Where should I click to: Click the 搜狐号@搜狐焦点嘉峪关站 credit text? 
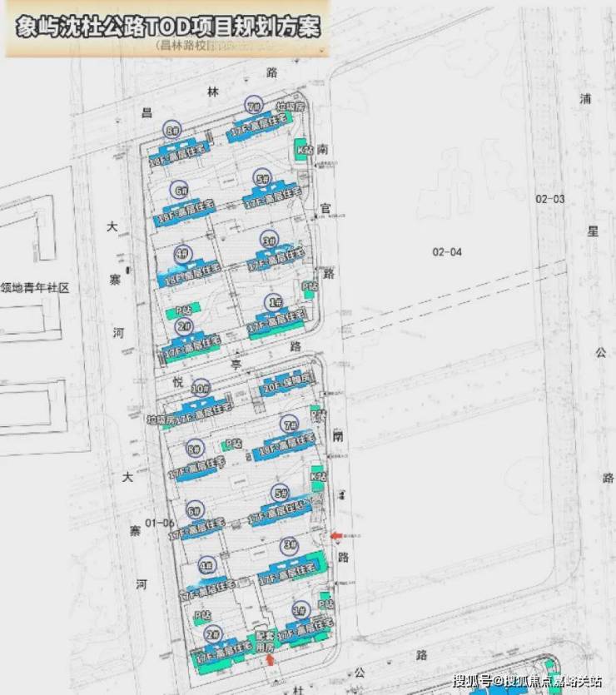tap(527, 681)
